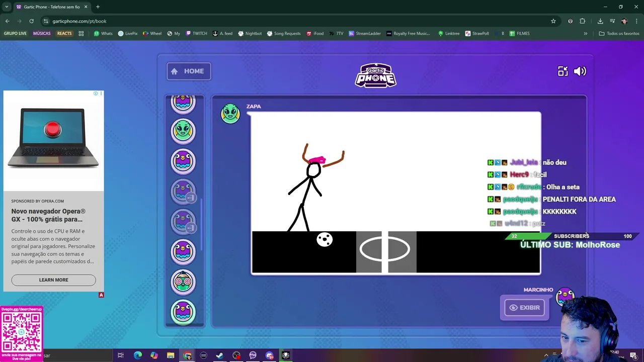View site information icon in address bar
Screen dimensions: 644x362
[x=46, y=21]
